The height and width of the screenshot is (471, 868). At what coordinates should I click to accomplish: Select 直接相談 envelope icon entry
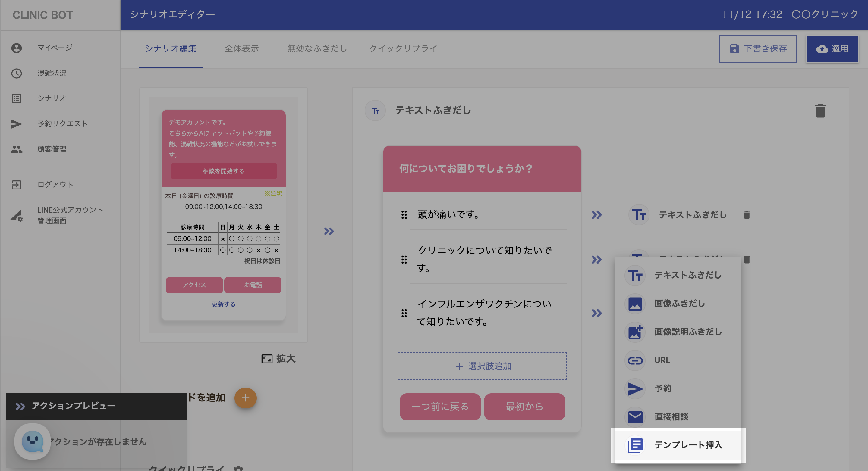pyautogui.click(x=635, y=417)
